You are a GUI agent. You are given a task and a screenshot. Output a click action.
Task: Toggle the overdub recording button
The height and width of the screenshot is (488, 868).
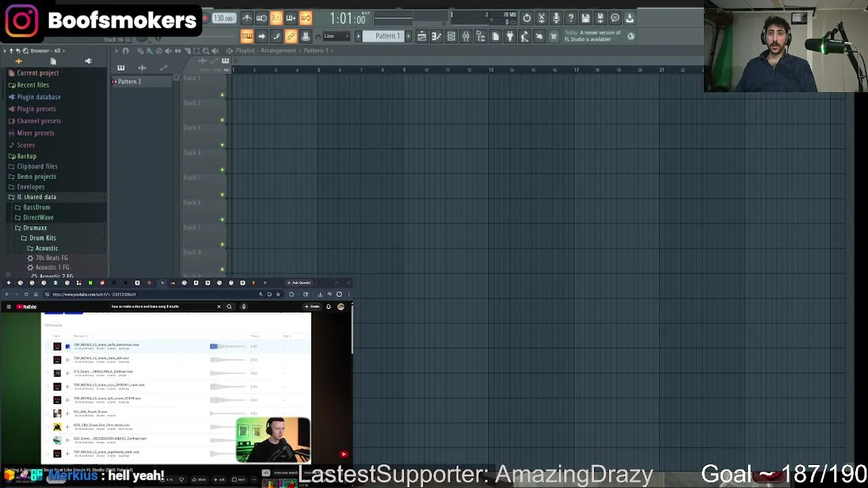[291, 18]
